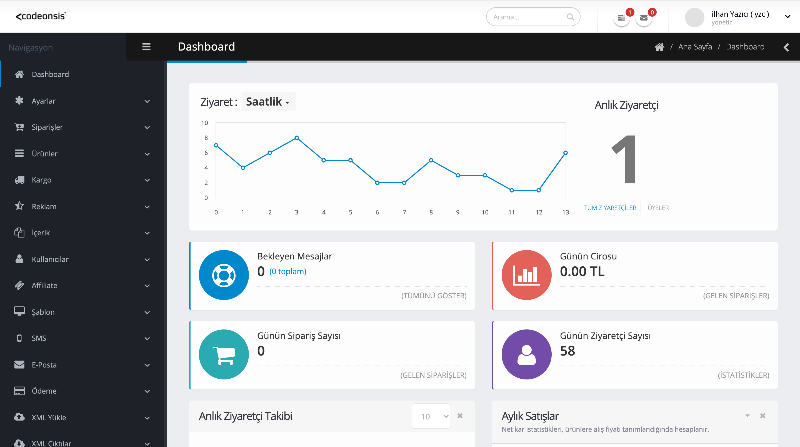This screenshot has height=447, width=800.
Task: Open the Saatlik visit interval dropdown
Action: (268, 102)
